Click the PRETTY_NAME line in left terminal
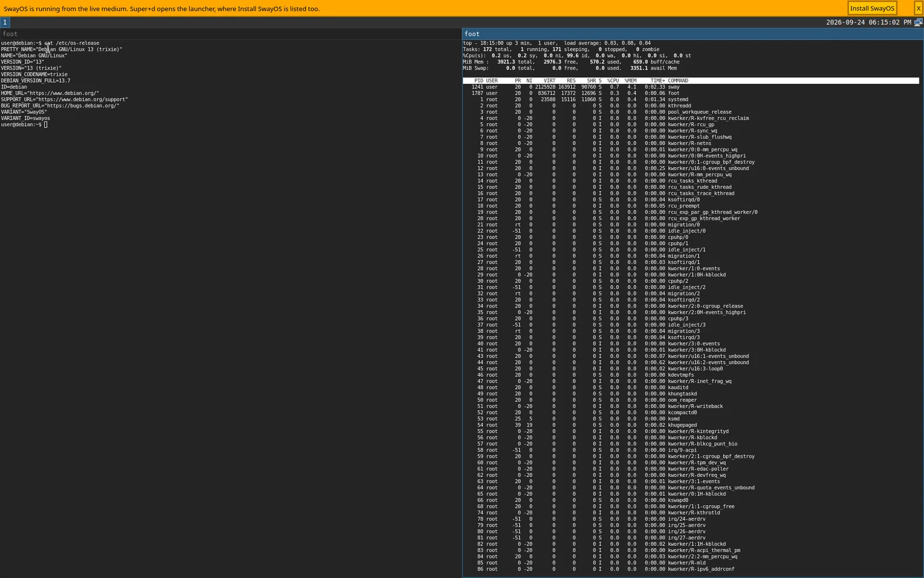The image size is (924, 578). pyautogui.click(x=62, y=50)
